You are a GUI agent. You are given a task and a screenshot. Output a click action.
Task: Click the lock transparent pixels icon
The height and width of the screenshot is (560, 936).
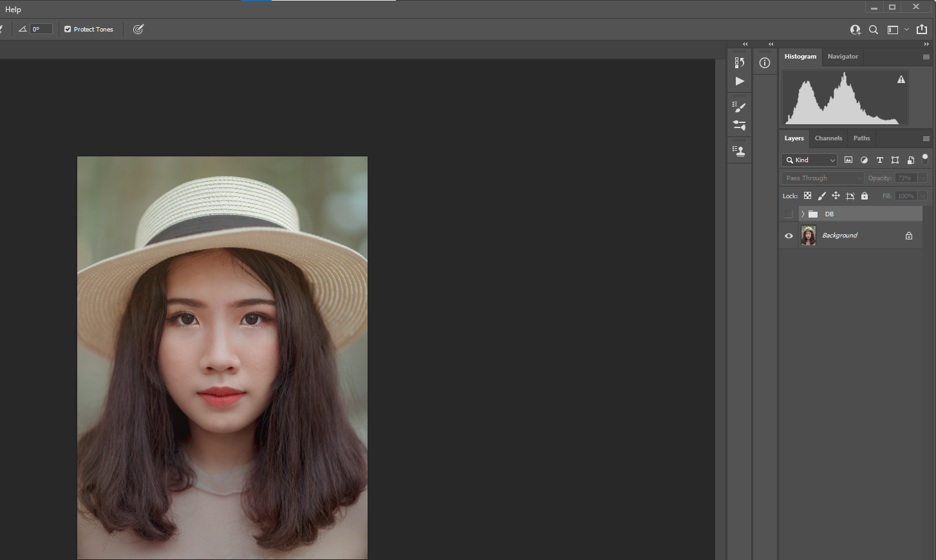click(x=807, y=196)
